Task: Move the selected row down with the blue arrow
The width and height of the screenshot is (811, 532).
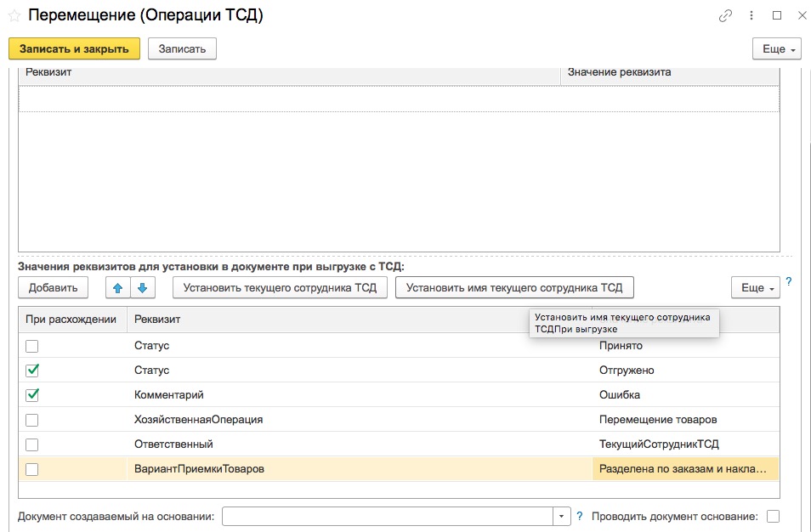Action: 143,288
